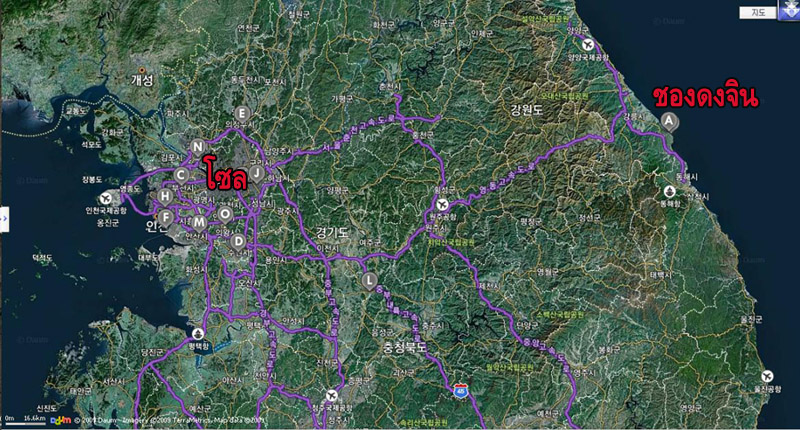This screenshot has height=430, width=800.
Task: Click the blue icon beside 지도 button
Action: tap(789, 10)
